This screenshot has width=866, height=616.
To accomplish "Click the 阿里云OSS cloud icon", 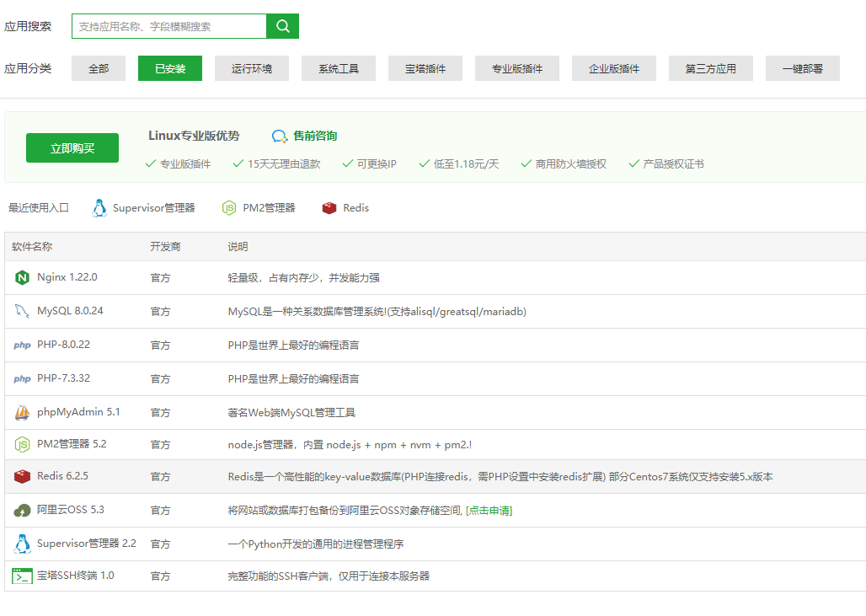I will tap(22, 510).
